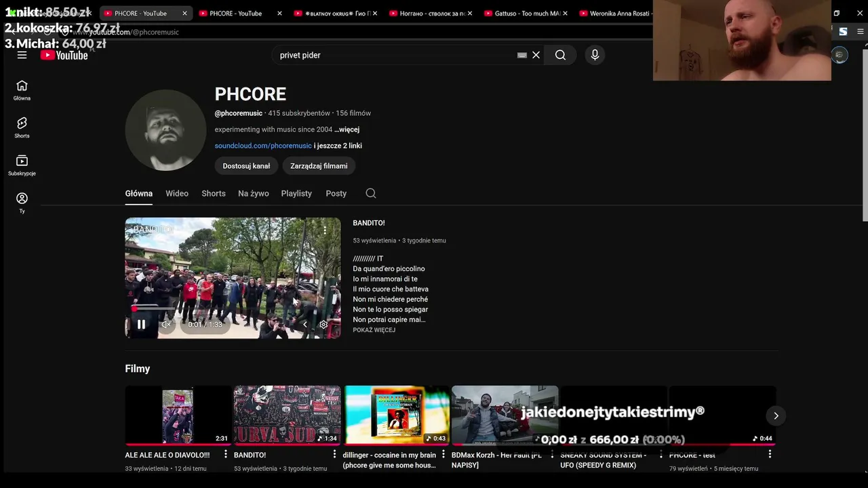Close the active PHCORE - YouTube tab

[x=184, y=13]
